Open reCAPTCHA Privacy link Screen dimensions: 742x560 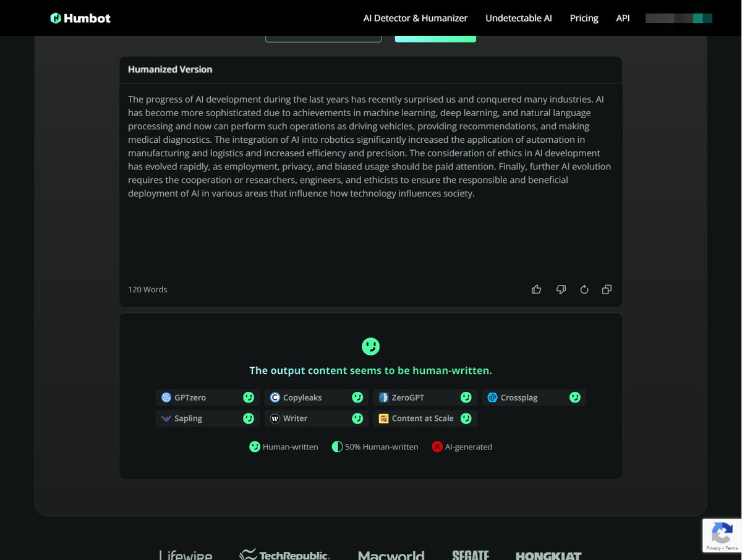713,548
